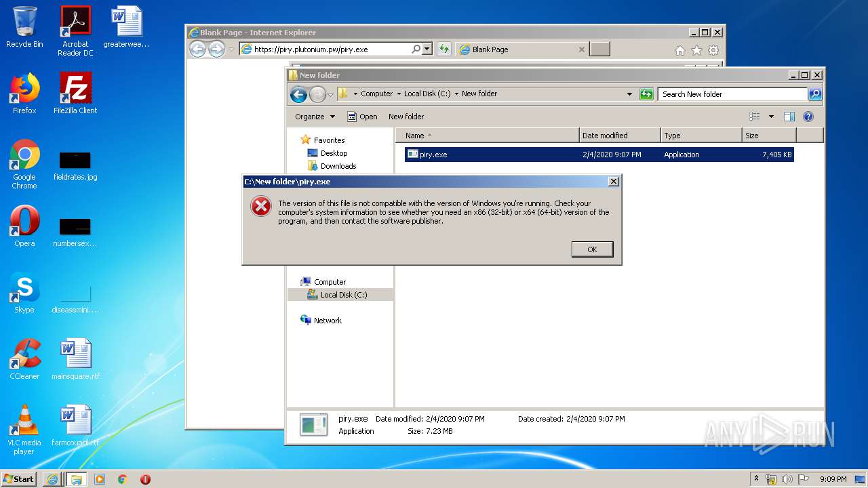Click Computer in the Explorer address path
Screen dimensions: 868x488
point(376,94)
